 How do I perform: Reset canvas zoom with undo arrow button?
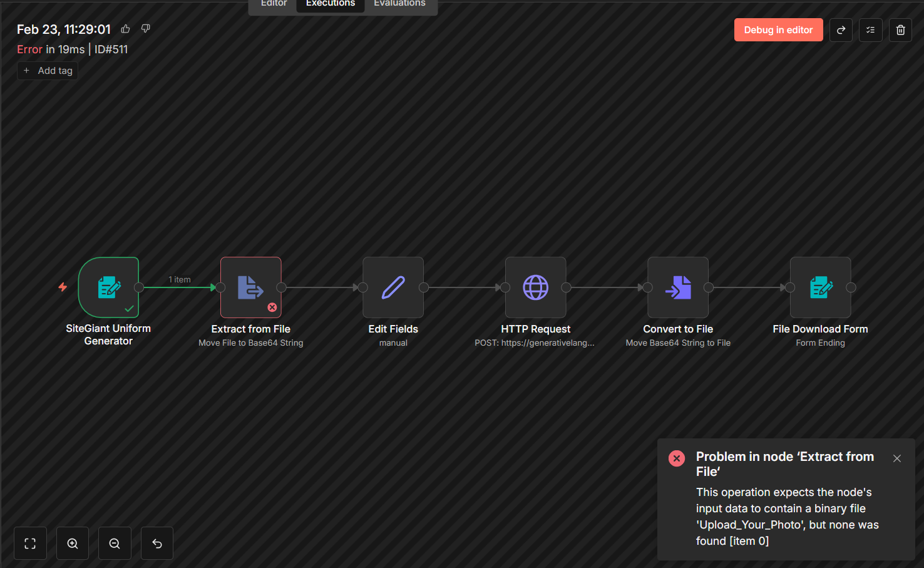157,544
